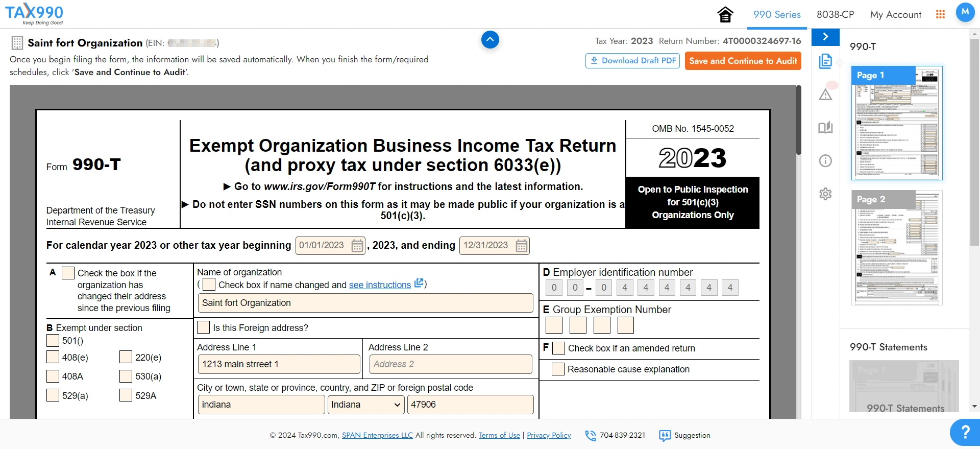Click the blue help question mark button
980x449 pixels.
965,432
